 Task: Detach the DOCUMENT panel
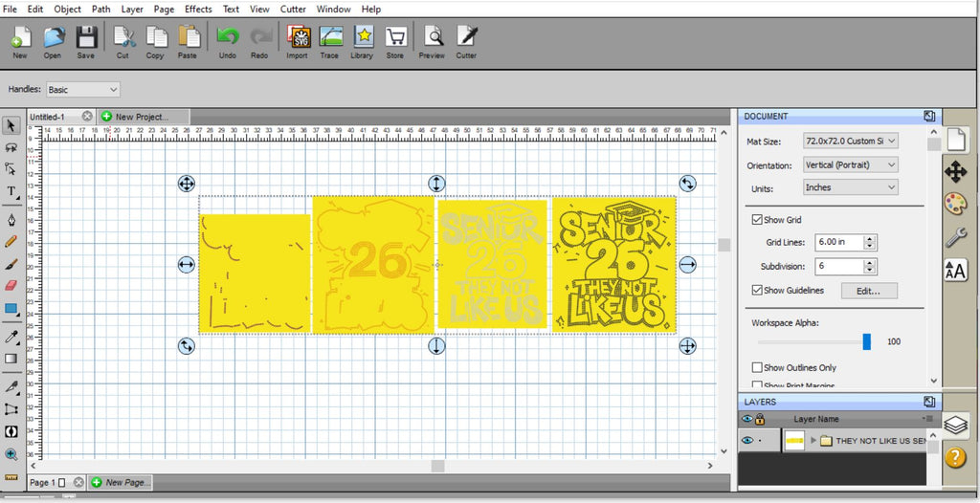pyautogui.click(x=929, y=117)
